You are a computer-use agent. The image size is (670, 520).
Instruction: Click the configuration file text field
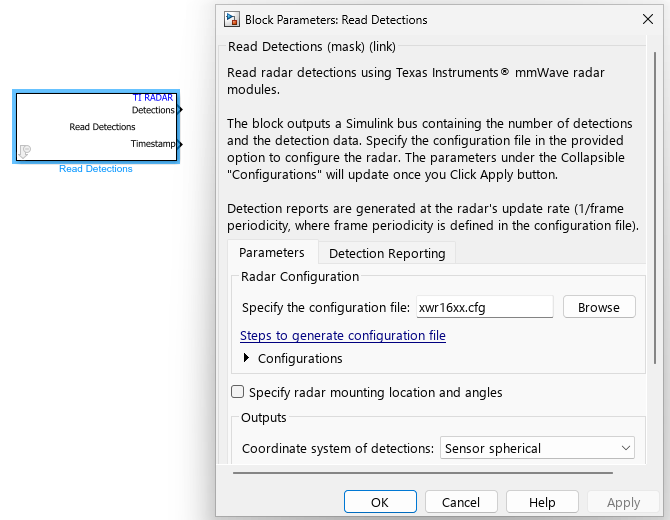click(484, 307)
